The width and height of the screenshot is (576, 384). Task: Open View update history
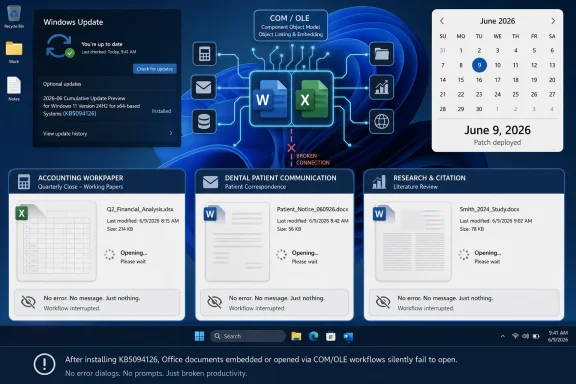pos(65,134)
